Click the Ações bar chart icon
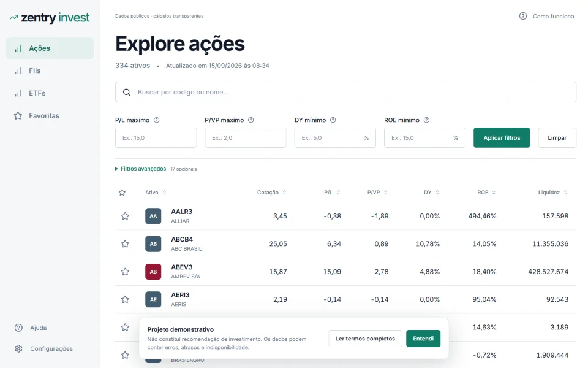The image size is (588, 368). (18, 48)
